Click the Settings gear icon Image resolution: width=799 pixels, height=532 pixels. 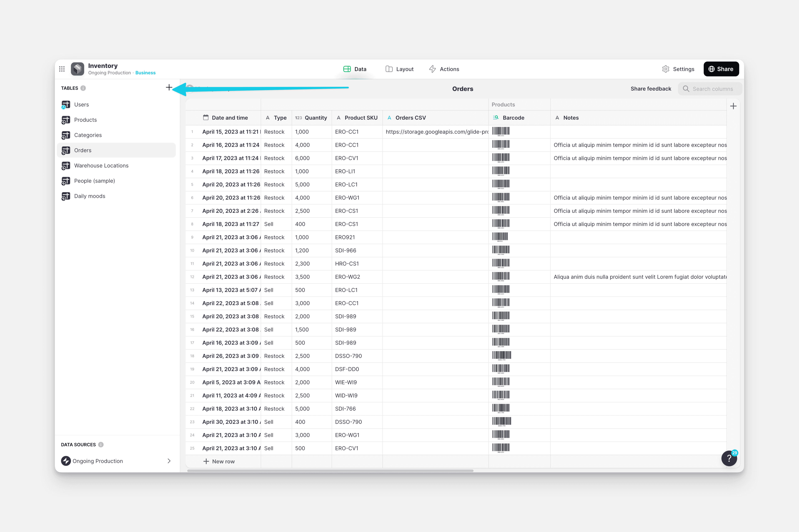[666, 69]
